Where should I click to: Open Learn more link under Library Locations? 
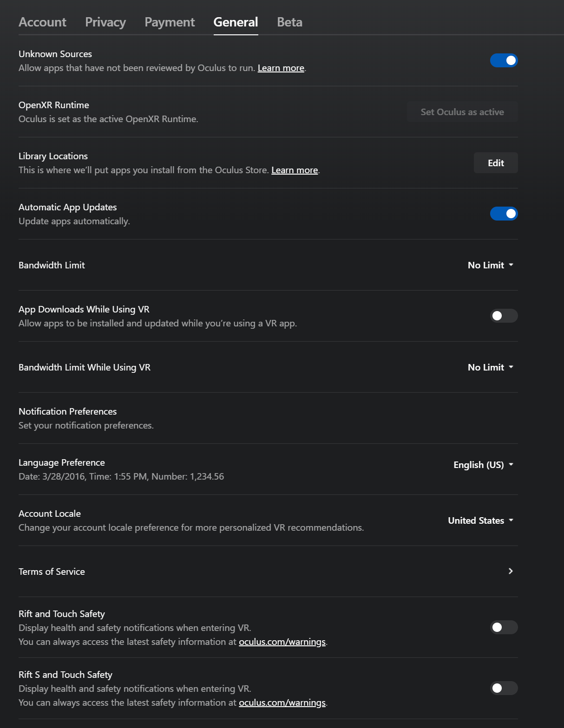point(295,170)
